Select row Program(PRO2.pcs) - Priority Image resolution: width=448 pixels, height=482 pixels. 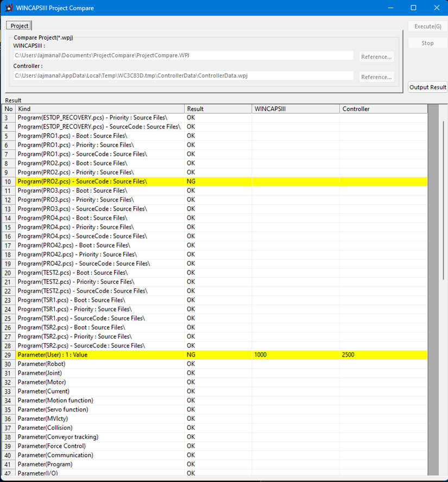214,173
